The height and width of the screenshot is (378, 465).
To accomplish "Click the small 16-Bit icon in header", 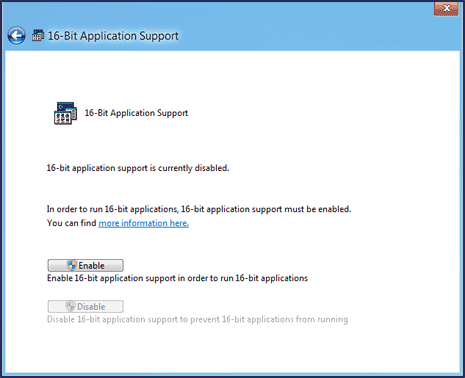I will [38, 35].
